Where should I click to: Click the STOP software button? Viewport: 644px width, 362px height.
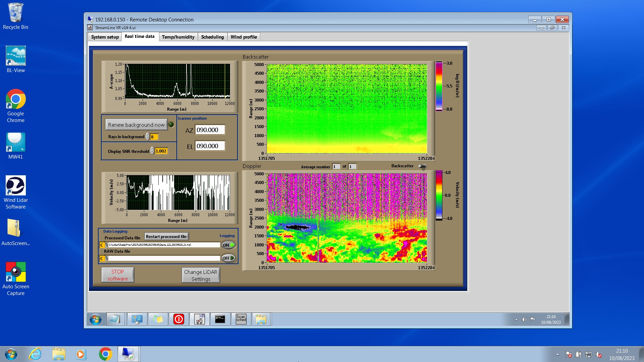pos(118,275)
